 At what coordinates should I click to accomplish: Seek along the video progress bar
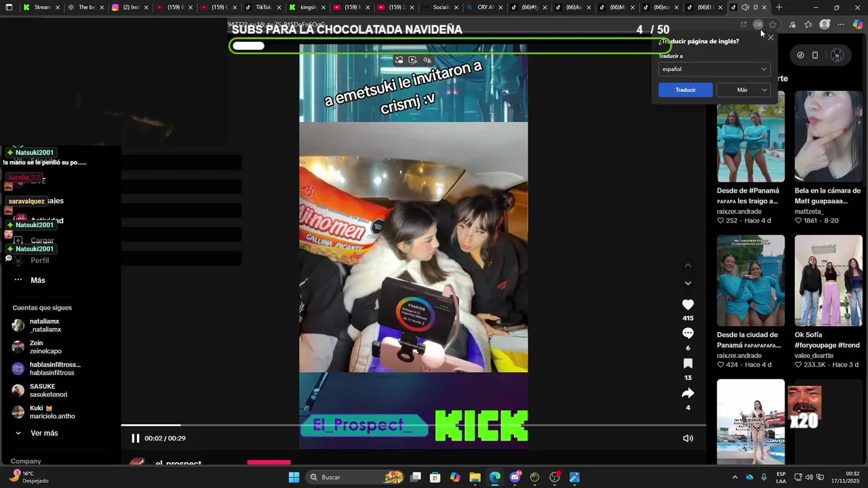click(x=414, y=425)
